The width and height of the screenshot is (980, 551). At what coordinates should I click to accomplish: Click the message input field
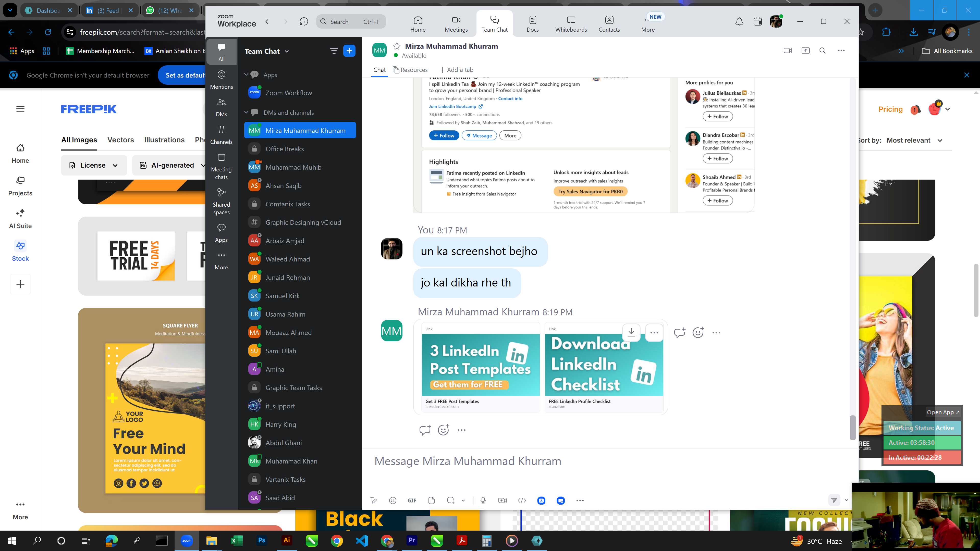[609, 461]
